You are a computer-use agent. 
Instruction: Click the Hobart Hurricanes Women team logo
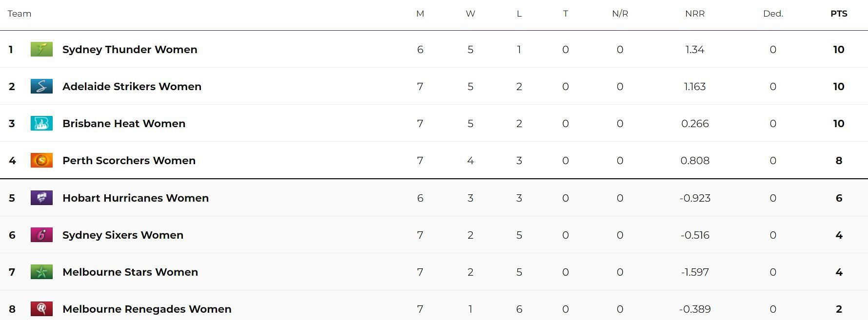pos(41,198)
